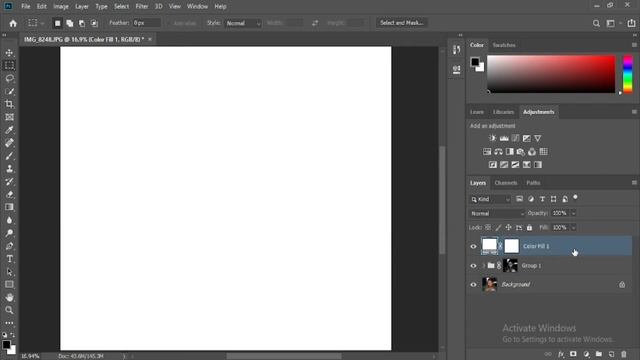This screenshot has width=640, height=360.
Task: Select the Brush tool
Action: coord(9,156)
